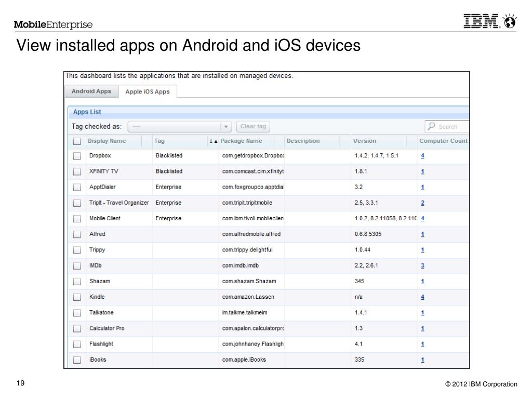Screen dimensions: 532x399
Task: Select package name com.tripit.tripitmobile
Action: 247,203
